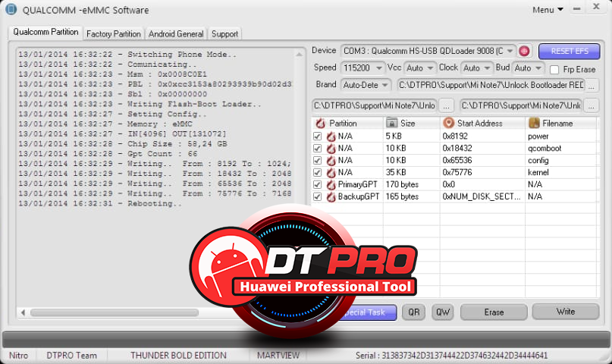This screenshot has width=612, height=364.
Task: Uncheck the PrimaryGPT row checkbox
Action: 317,184
